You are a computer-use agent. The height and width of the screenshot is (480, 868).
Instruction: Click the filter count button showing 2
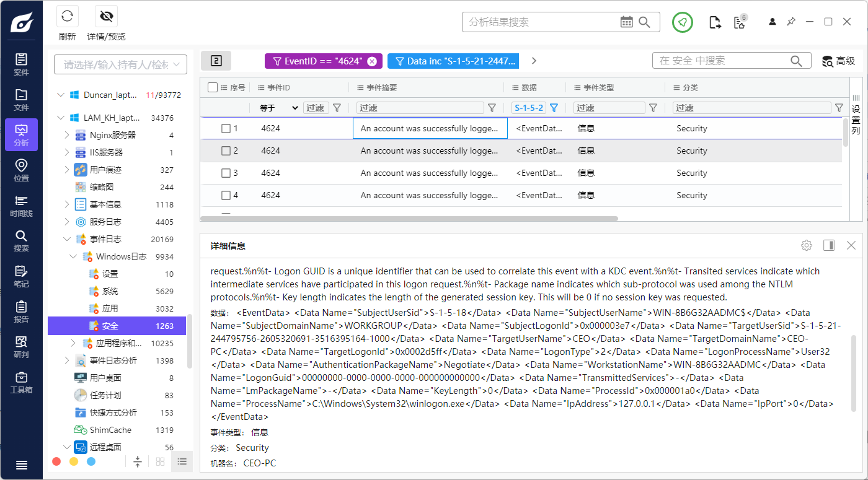point(216,61)
